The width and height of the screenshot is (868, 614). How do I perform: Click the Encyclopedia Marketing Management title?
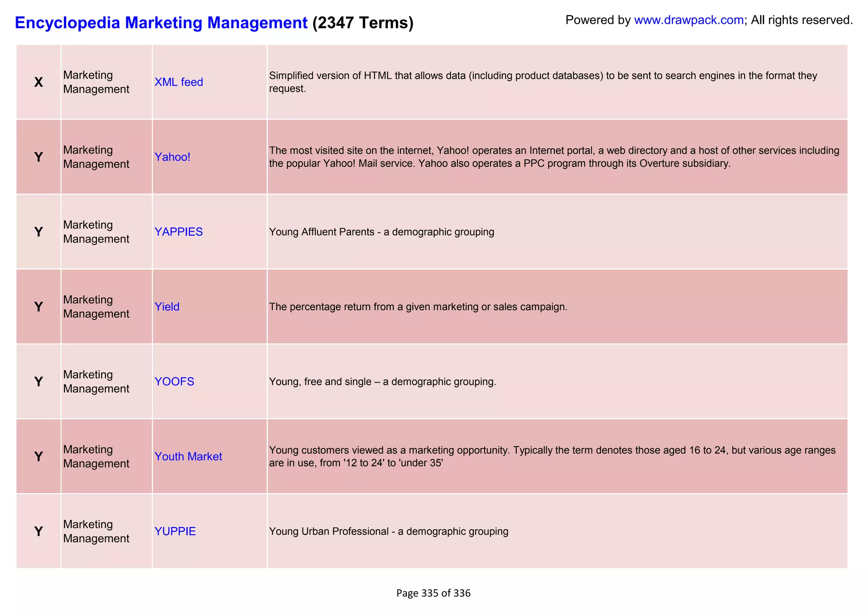[161, 22]
